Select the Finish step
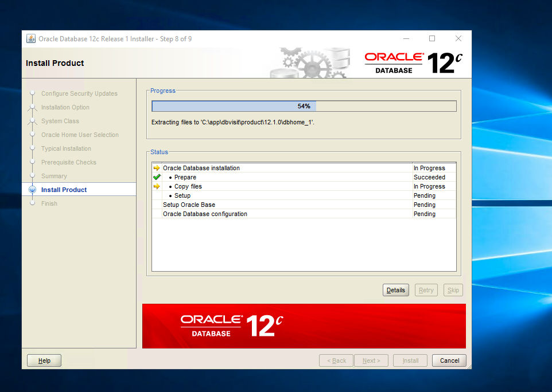 [x=49, y=203]
